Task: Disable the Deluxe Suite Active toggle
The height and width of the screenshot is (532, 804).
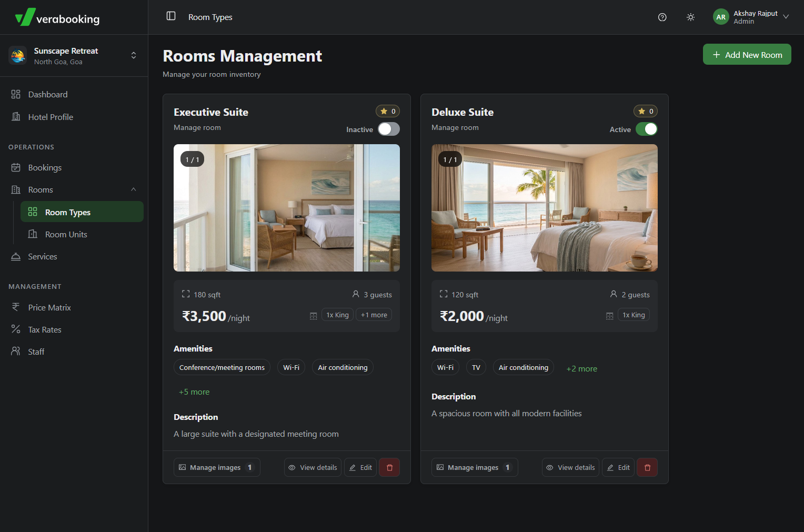Action: pos(647,129)
